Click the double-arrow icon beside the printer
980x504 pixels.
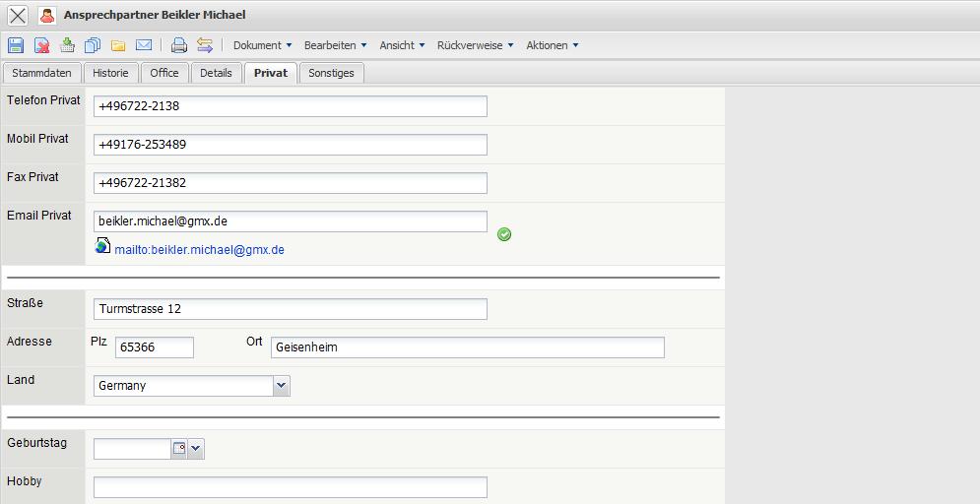(205, 45)
